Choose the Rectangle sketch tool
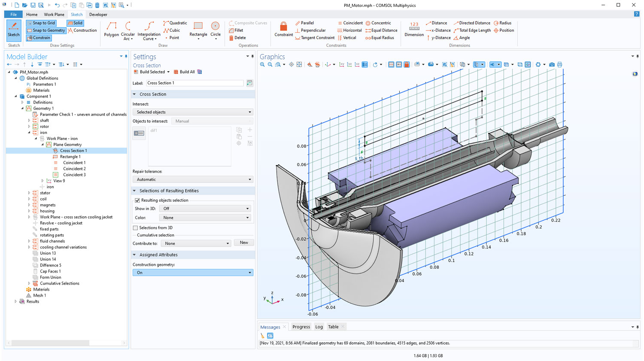This screenshot has width=644, height=361. click(198, 29)
